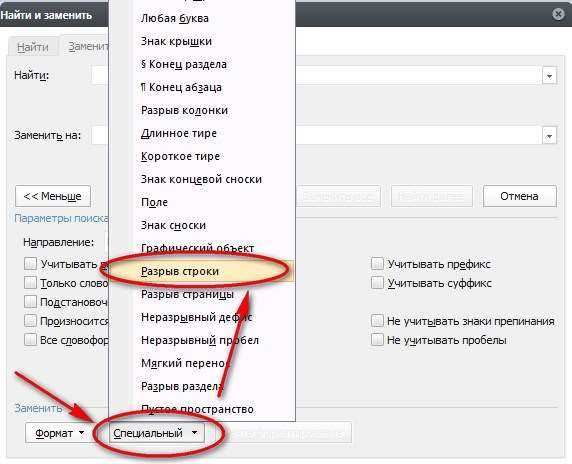Open the 'Специальный' dropdown button
The image size is (572, 464).
pos(156,433)
